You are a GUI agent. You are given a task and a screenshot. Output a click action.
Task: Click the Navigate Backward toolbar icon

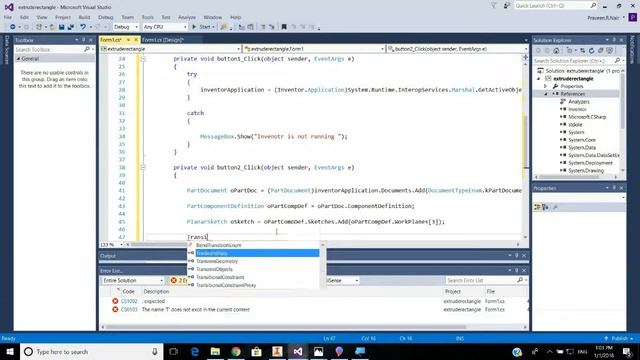[13, 27]
